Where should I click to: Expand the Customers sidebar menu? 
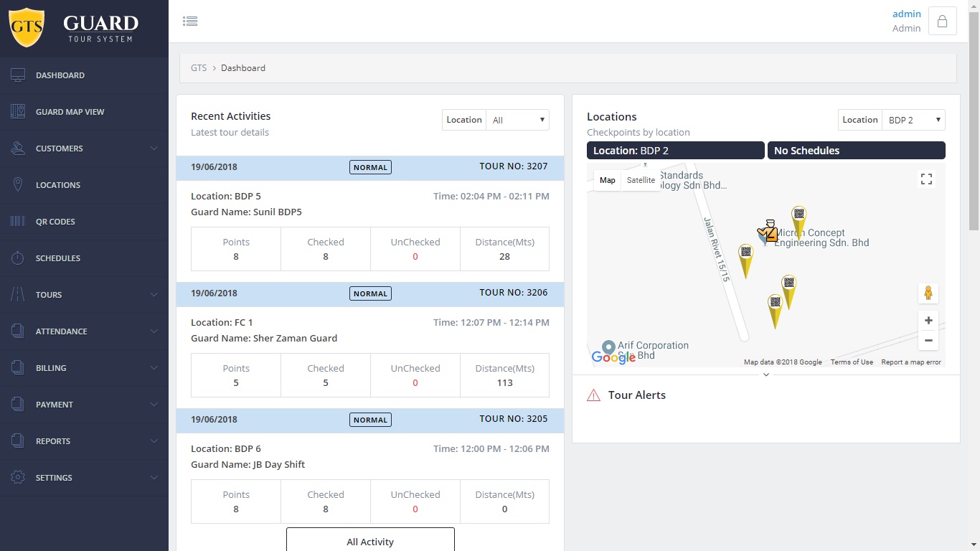point(84,149)
